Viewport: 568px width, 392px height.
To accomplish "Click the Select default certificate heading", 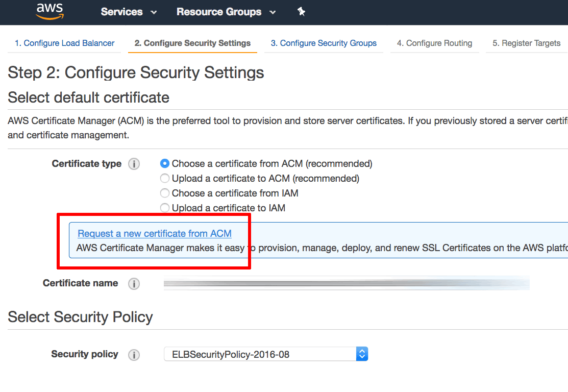I will pos(89,97).
